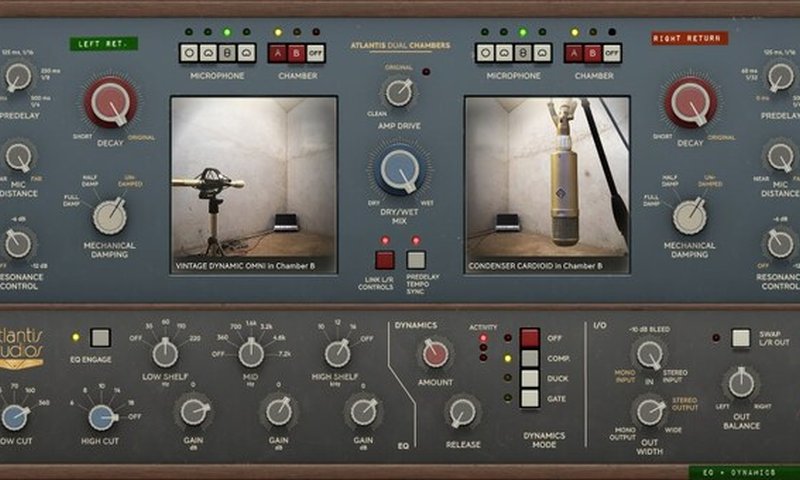
Task: Click the RIGHT RETURN red display
Action: [x=690, y=38]
